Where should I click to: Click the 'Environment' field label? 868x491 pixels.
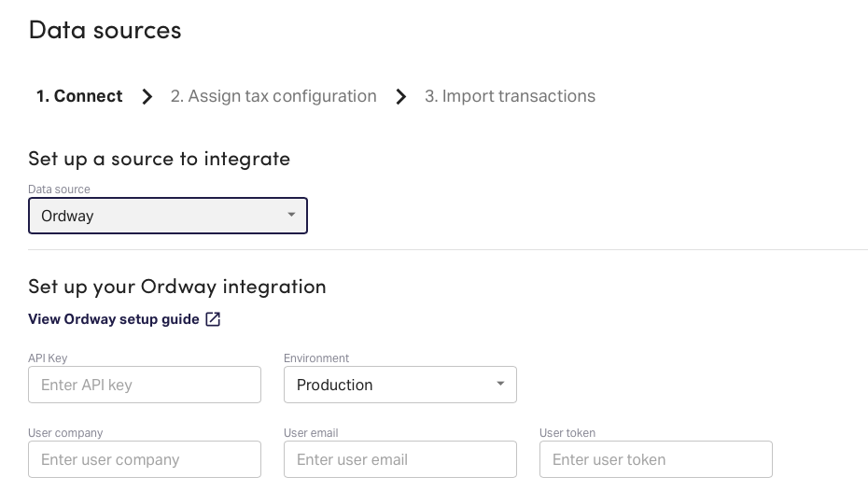(x=316, y=358)
